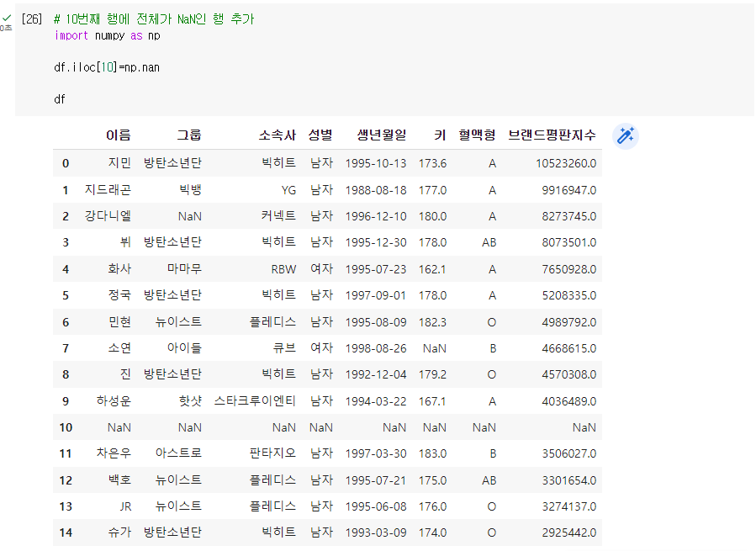The width and height of the screenshot is (756, 551).
Task: Click the name cell 지드래곤
Action: [x=108, y=189]
